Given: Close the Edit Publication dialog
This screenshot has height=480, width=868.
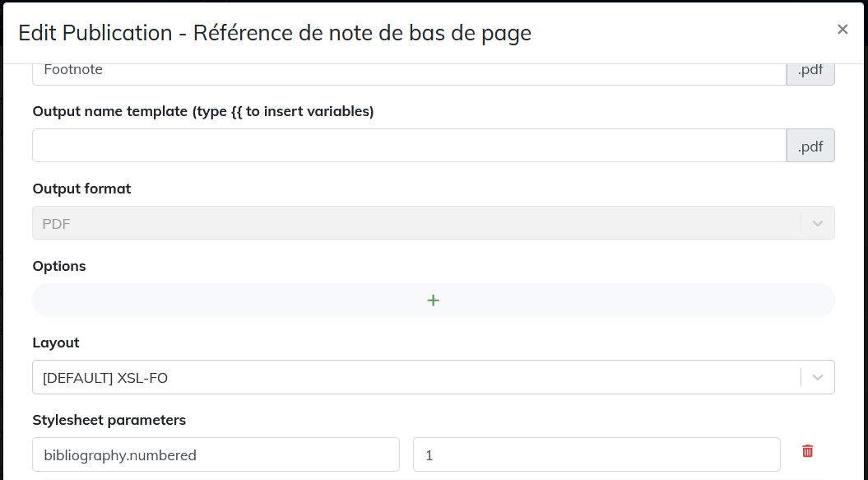Looking at the screenshot, I should tap(842, 30).
